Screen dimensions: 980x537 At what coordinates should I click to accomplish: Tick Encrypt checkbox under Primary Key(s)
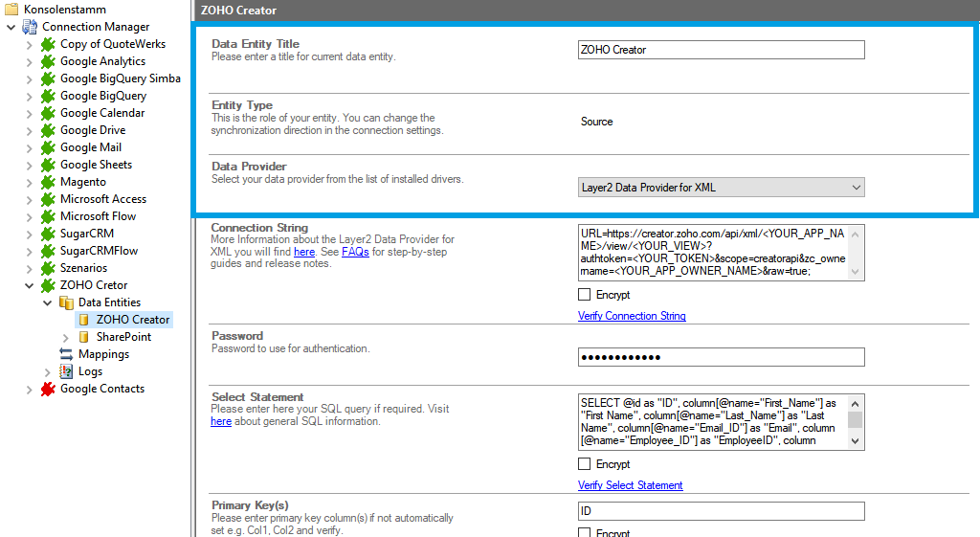tap(585, 533)
